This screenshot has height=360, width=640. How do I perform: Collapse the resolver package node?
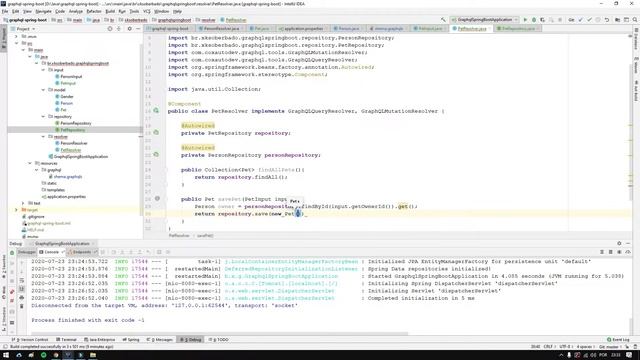[43, 137]
